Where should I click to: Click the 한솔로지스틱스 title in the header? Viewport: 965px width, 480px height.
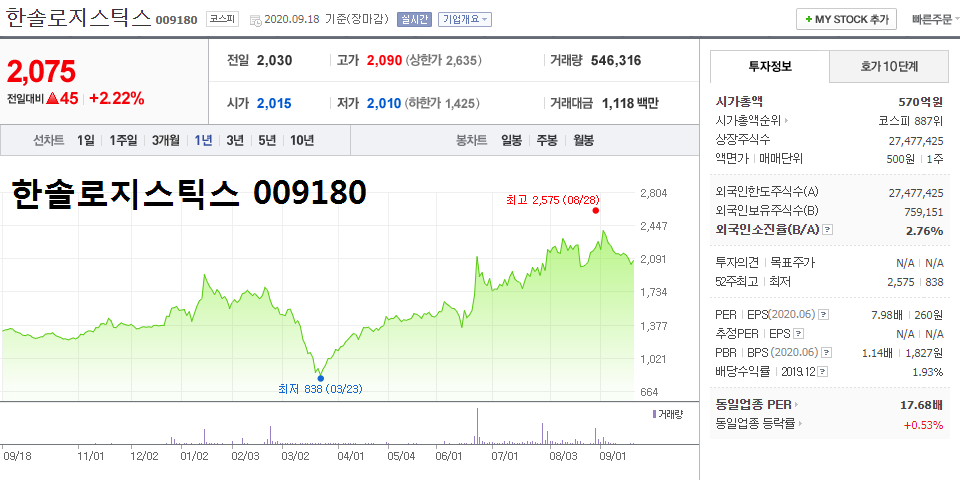[x=79, y=17]
